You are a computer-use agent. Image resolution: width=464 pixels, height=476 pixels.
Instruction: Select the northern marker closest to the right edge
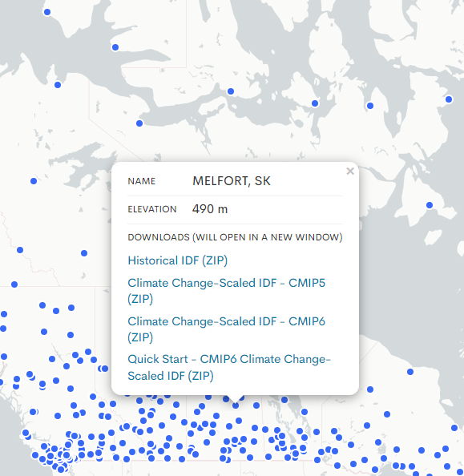449,99
